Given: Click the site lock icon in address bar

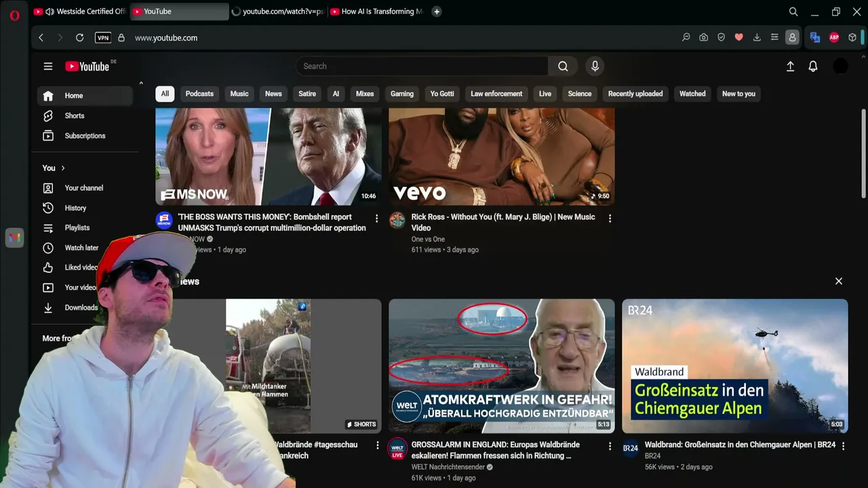Looking at the screenshot, I should (121, 38).
